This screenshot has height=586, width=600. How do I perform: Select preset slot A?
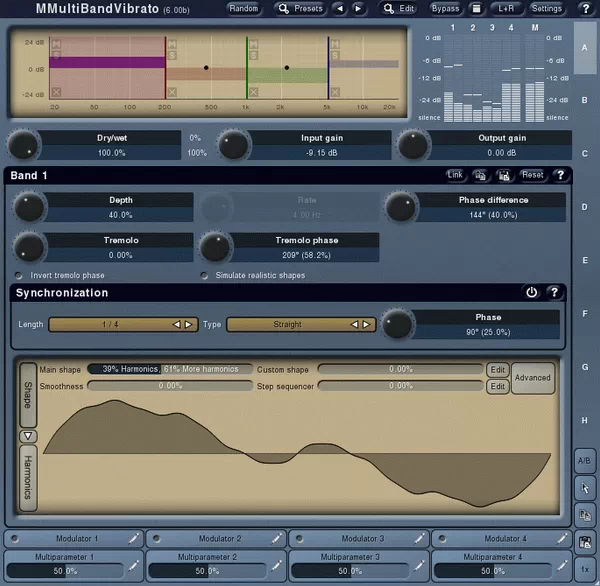point(584,48)
